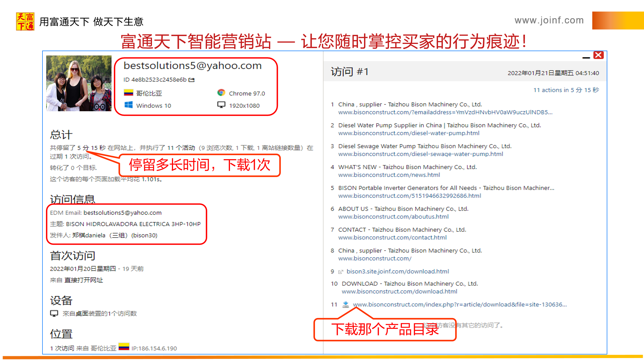The height and width of the screenshot is (362, 644).
Task: Open the contact.html link
Action: [x=392, y=237]
